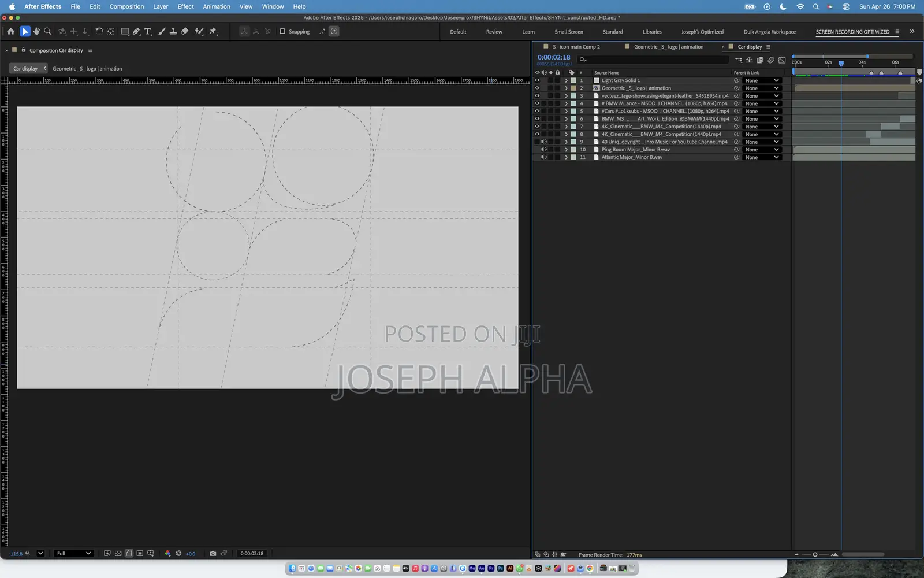Image resolution: width=924 pixels, height=578 pixels.
Task: Open parent dropdown for Light Gray Solid 1
Action: tap(762, 80)
